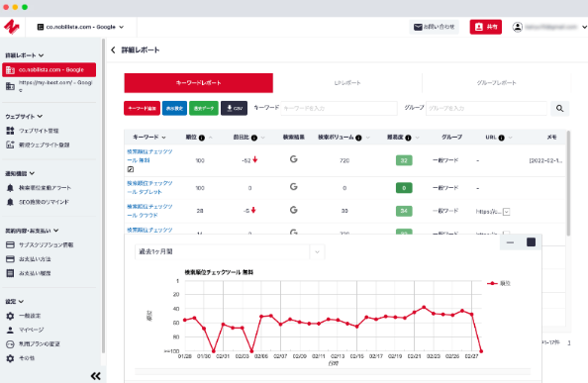Screen dimensions: 588x383
Task: Collapse the 設定 sidebar section
Action: pyautogui.click(x=21, y=301)
